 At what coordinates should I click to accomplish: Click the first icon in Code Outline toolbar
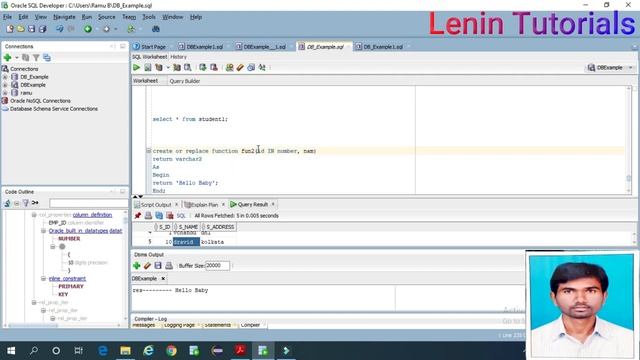tap(7, 203)
